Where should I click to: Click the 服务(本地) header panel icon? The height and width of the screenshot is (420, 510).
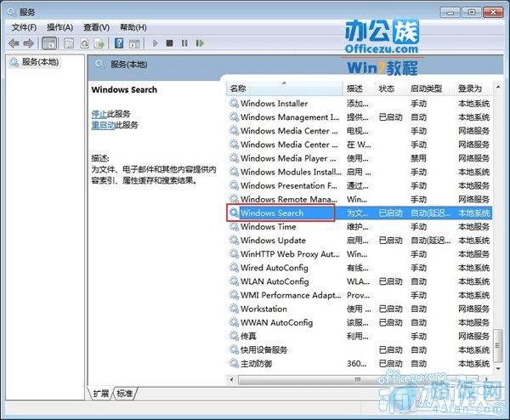[x=99, y=64]
